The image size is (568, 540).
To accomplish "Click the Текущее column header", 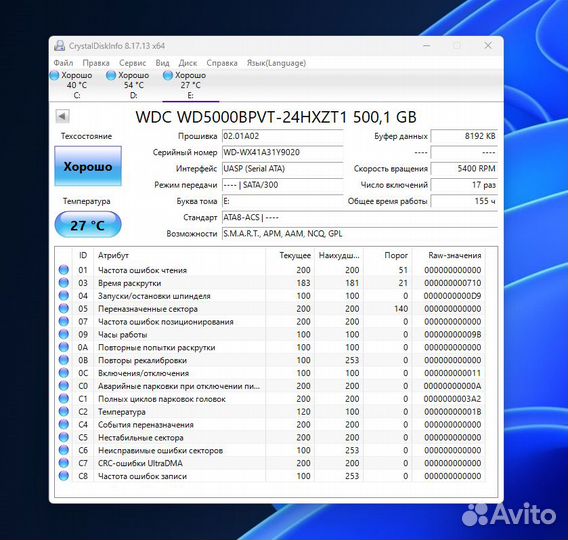I will [x=290, y=255].
